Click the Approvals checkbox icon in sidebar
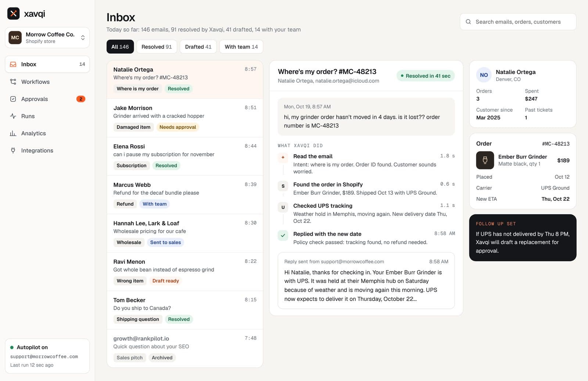588x381 pixels. coord(13,99)
